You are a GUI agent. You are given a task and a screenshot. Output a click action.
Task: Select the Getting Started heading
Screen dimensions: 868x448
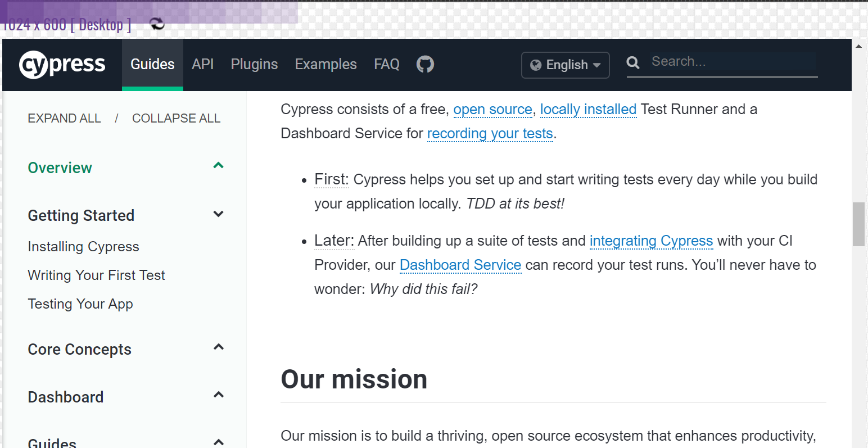point(81,215)
